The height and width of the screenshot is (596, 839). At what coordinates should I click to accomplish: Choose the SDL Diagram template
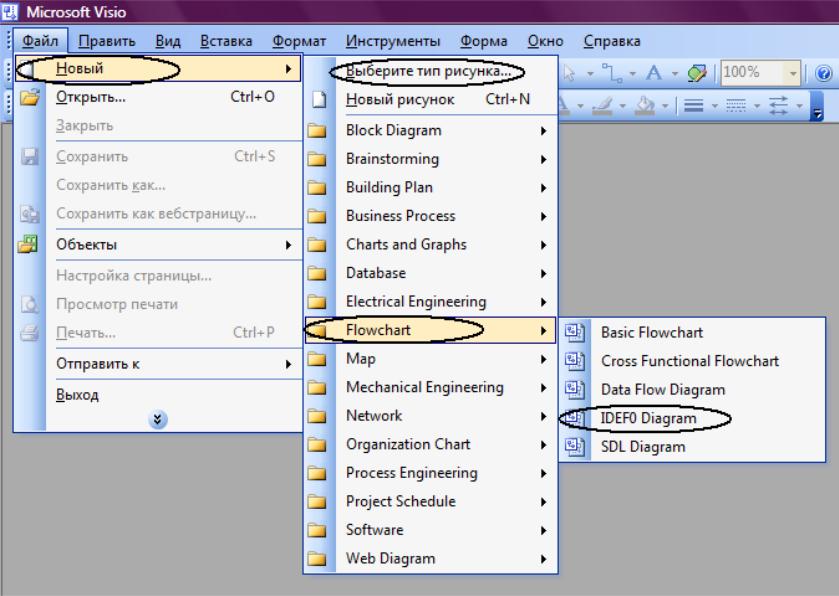click(x=692, y=447)
